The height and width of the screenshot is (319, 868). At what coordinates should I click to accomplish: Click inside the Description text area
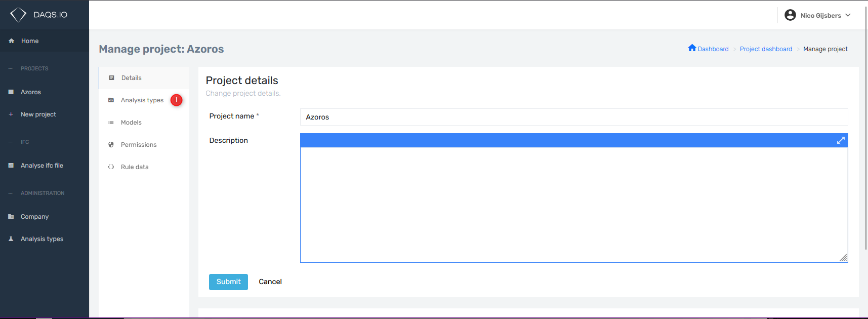pyautogui.click(x=574, y=205)
